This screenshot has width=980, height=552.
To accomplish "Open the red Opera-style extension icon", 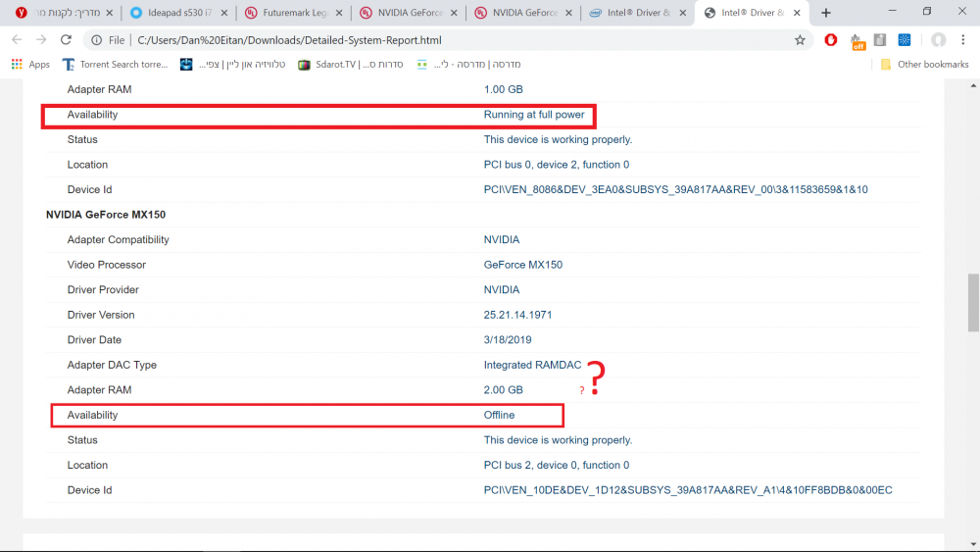I will (831, 40).
